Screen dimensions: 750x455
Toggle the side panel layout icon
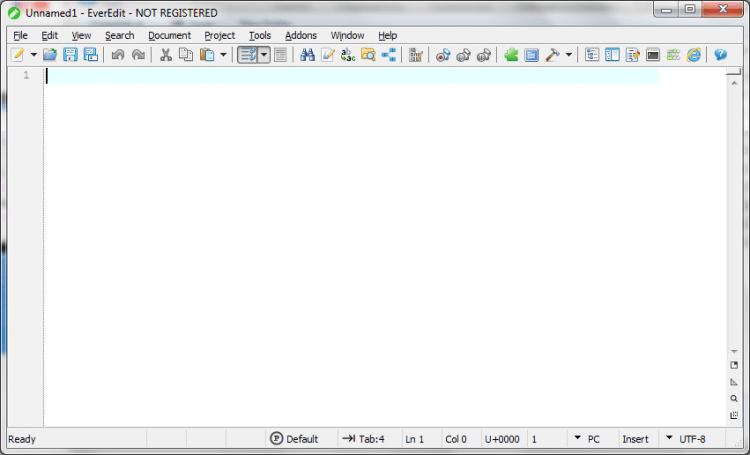[x=612, y=55]
